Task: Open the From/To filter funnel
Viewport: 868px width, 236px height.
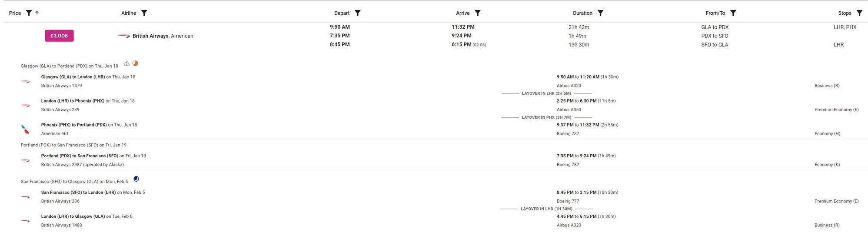Action: coord(733,13)
